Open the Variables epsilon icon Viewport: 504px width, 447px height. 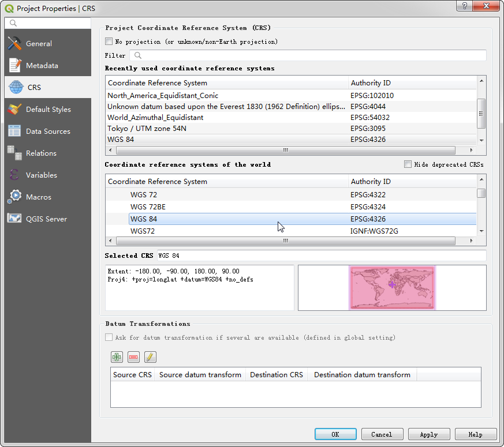click(x=14, y=175)
